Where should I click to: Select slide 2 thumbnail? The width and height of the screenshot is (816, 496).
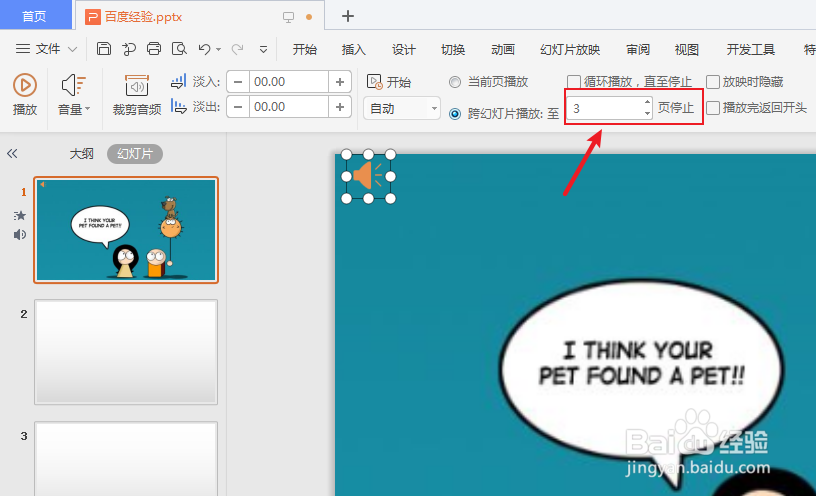[126, 352]
